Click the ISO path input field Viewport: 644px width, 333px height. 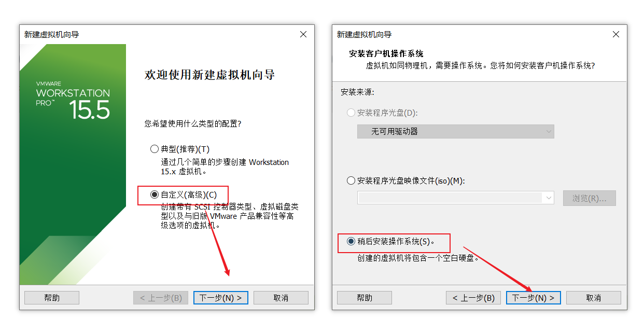[451, 198]
